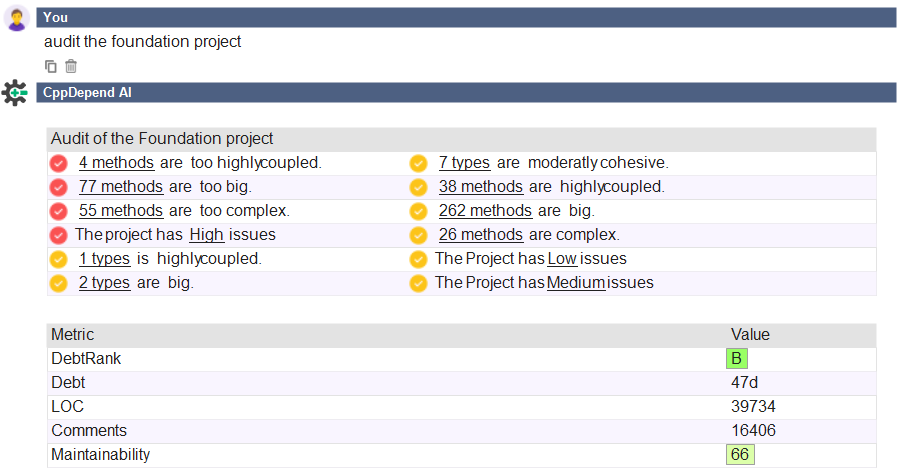Open the '77 methods' too big link
Image resolution: width=904 pixels, height=471 pixels.
[x=121, y=187]
